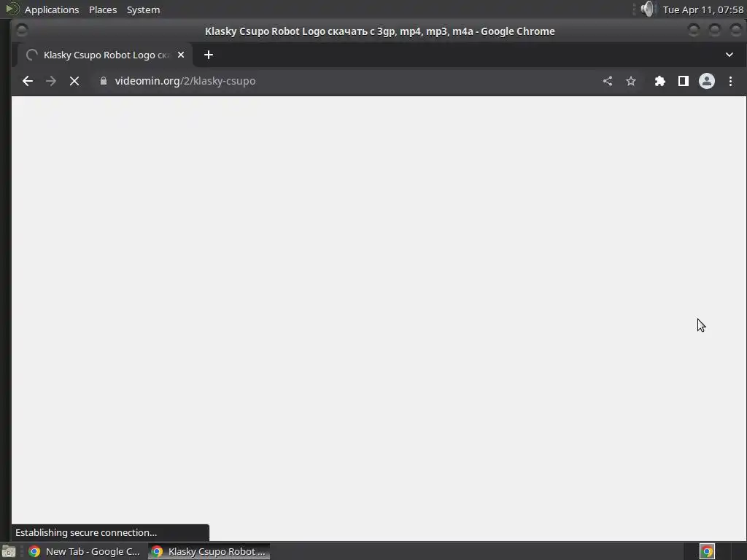This screenshot has width=747, height=560.
Task: Switch to New Tab Chrome taskbar window
Action: pyautogui.click(x=85, y=551)
